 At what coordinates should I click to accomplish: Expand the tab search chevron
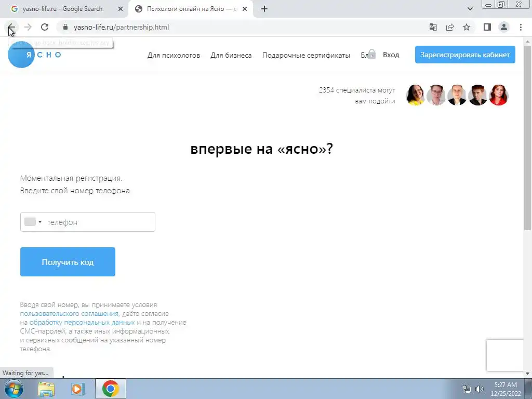pos(470,9)
